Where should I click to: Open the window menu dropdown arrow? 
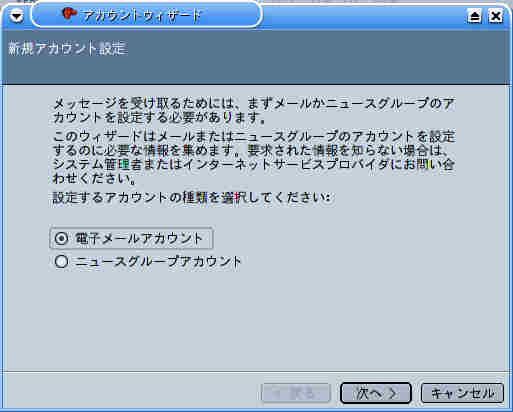tap(16, 15)
